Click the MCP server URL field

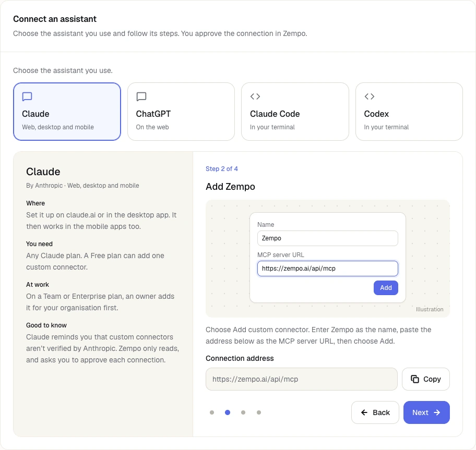tap(328, 269)
